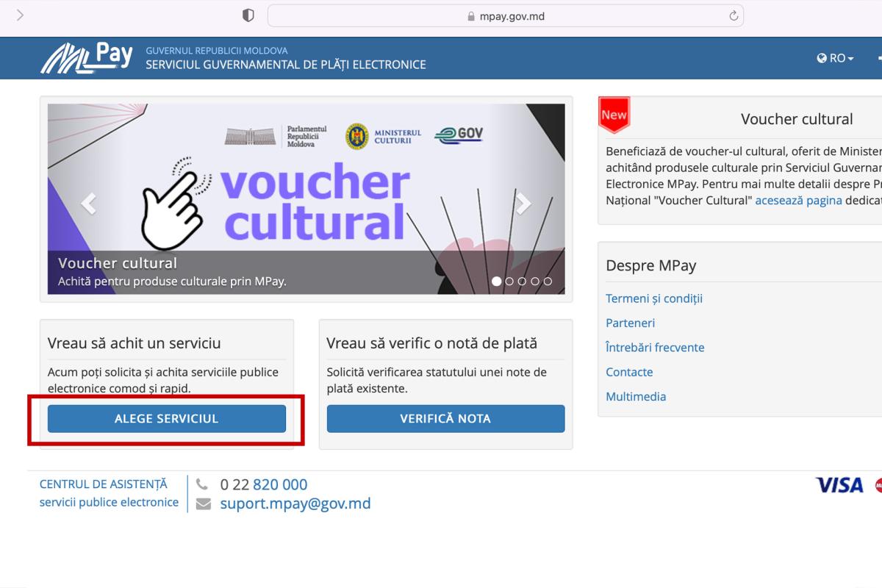Click 'SERVICIUL GUVERNAMENTAL DE PLĂȚI ELECTRONICE' header text

pyautogui.click(x=286, y=65)
